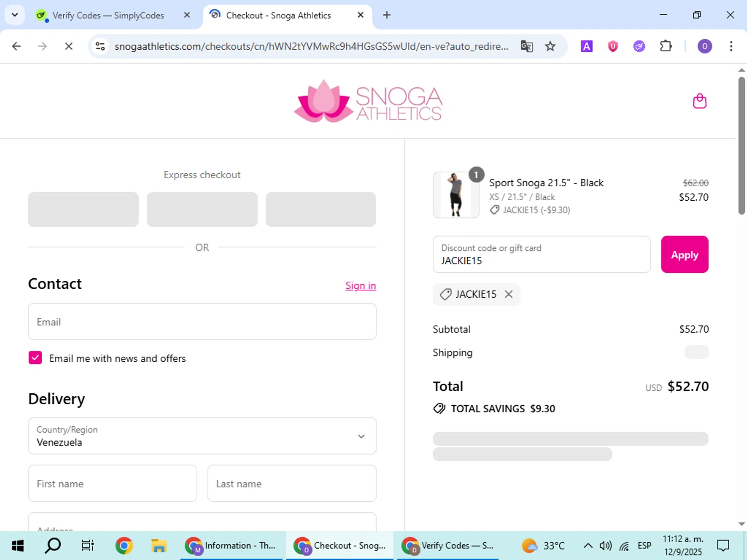Show hidden system tray icons
The image size is (747, 560).
pos(588,546)
